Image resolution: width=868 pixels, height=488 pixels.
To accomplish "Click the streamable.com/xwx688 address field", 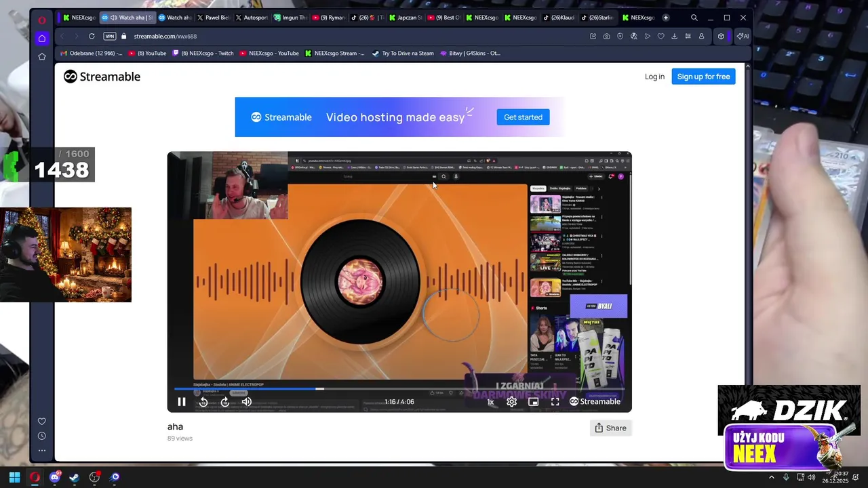I will (x=165, y=36).
